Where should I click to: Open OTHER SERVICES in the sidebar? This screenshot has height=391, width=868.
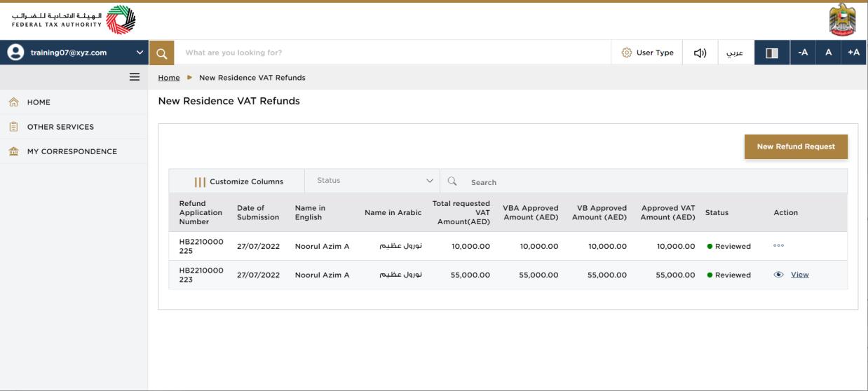74,127
